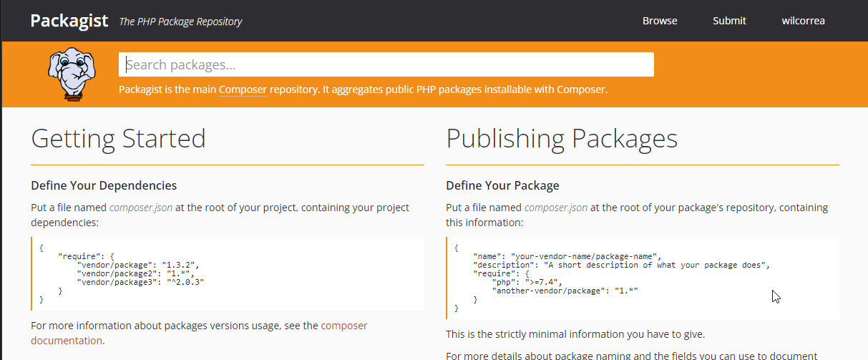Image resolution: width=868 pixels, height=360 pixels.
Task: Go to the Submit page
Action: (x=729, y=21)
